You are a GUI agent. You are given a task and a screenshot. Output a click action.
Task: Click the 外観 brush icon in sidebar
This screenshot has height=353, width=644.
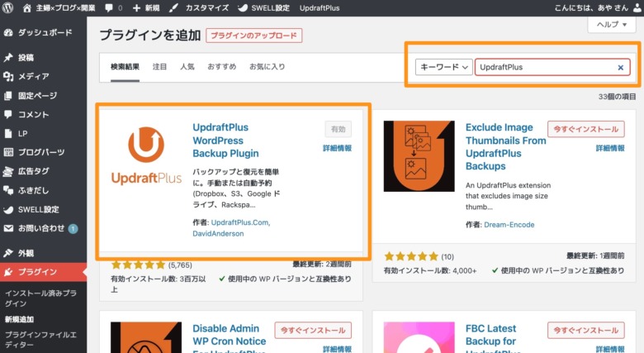point(8,253)
